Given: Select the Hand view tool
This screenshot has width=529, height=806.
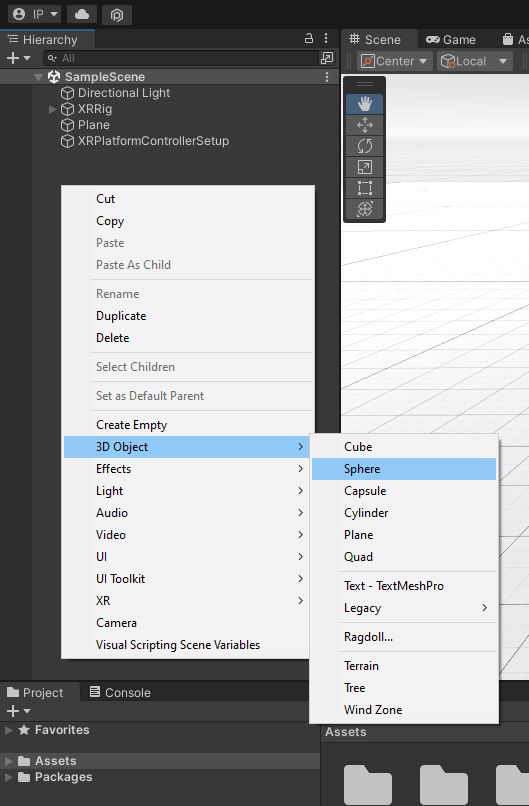Looking at the screenshot, I should coord(364,104).
